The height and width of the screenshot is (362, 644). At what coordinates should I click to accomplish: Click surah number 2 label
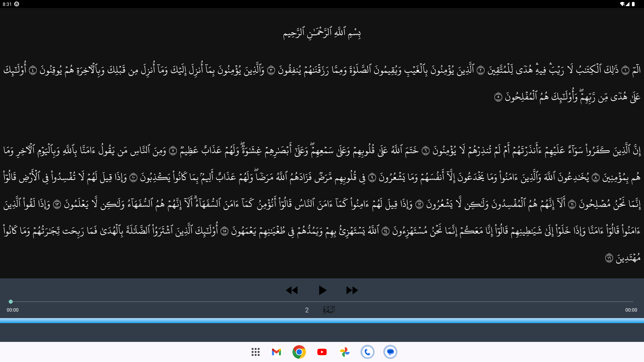point(307,310)
